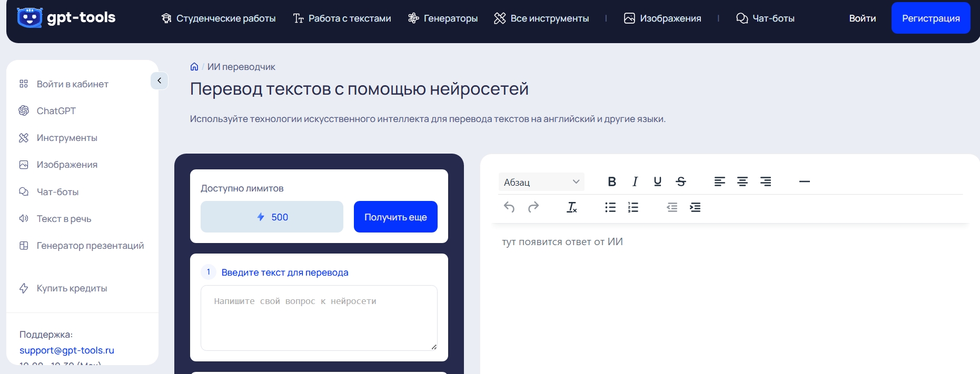This screenshot has width=980, height=374.
Task: Insert a horizontal line
Action: [x=805, y=181]
